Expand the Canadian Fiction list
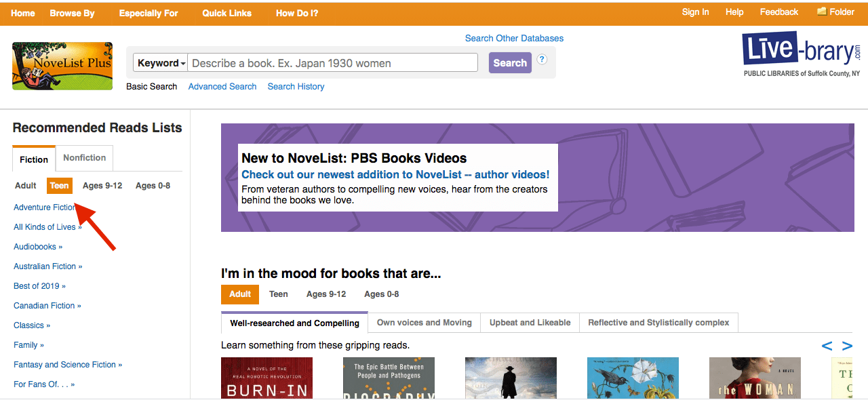 tap(47, 306)
